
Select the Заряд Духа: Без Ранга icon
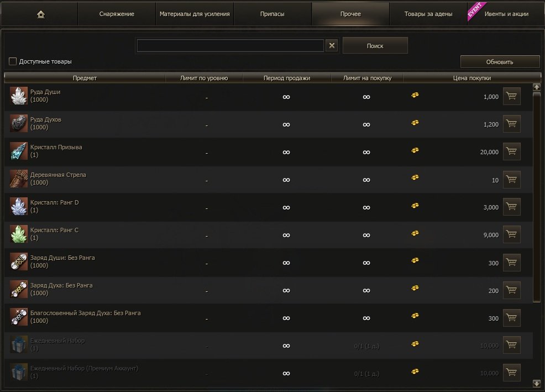tap(19, 289)
